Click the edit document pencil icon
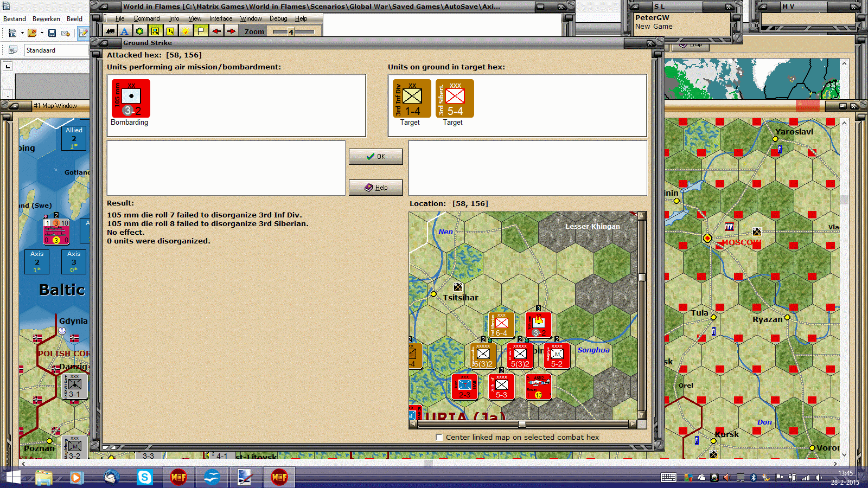 pyautogui.click(x=83, y=33)
